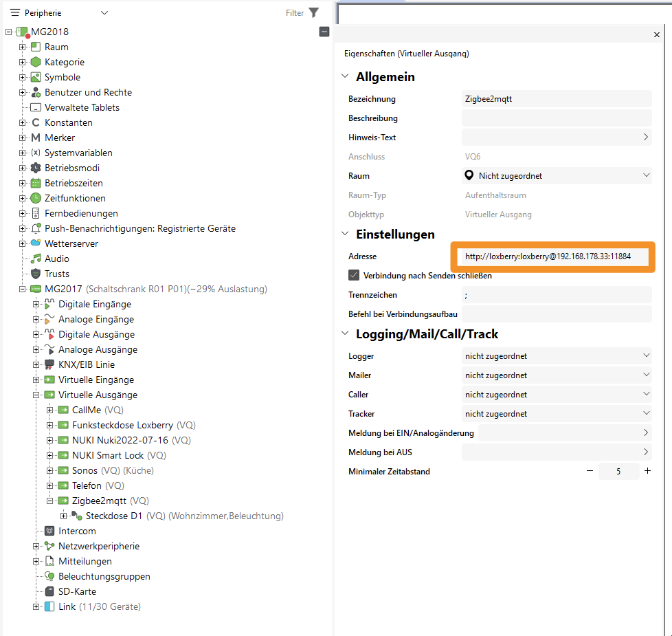Click the Audio music note icon

tap(36, 259)
